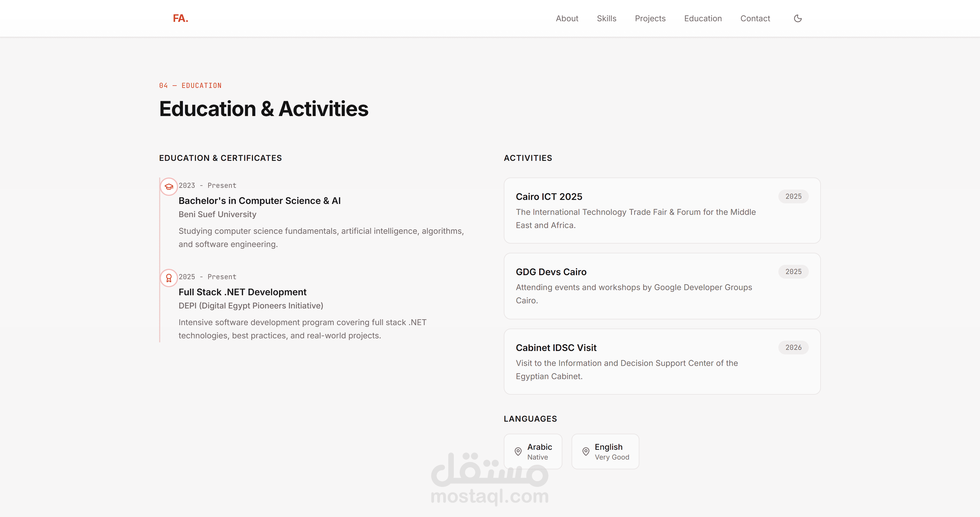Click the Cairo ICT 2025 card title
The image size is (980, 517).
[549, 197]
